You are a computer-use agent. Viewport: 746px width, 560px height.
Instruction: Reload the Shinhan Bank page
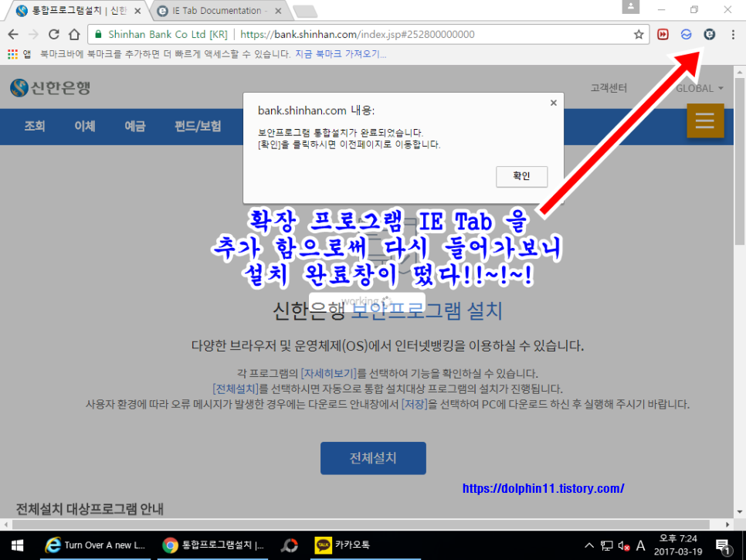[54, 34]
